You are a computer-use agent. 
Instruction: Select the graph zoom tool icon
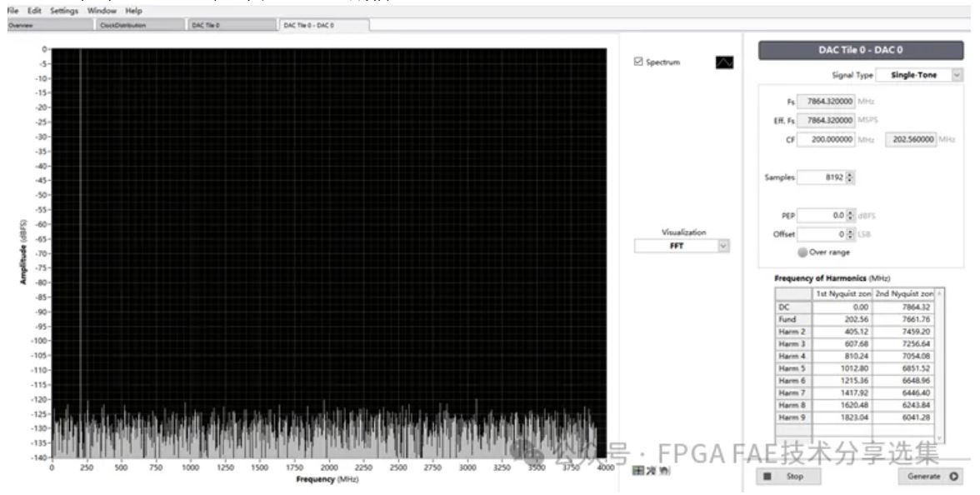tap(652, 472)
